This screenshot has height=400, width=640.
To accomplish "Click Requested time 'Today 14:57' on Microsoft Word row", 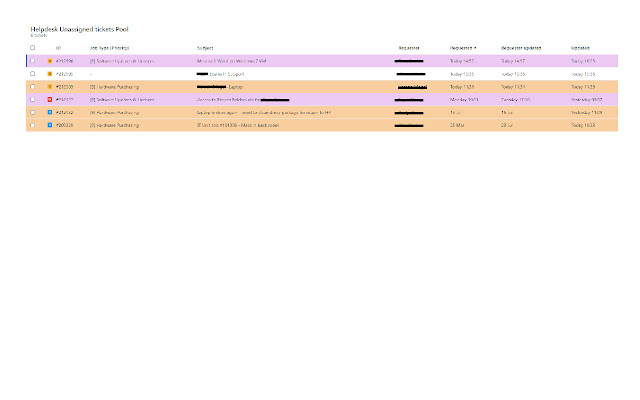I will [x=462, y=61].
